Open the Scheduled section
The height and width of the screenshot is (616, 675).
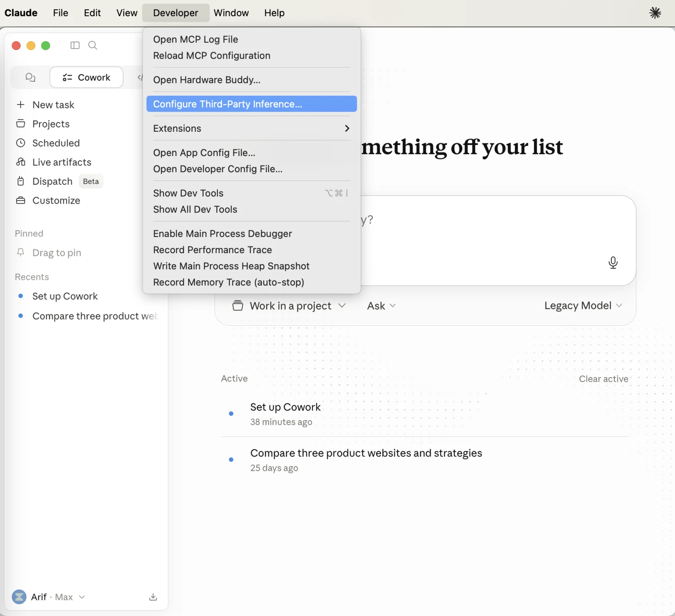tap(56, 143)
